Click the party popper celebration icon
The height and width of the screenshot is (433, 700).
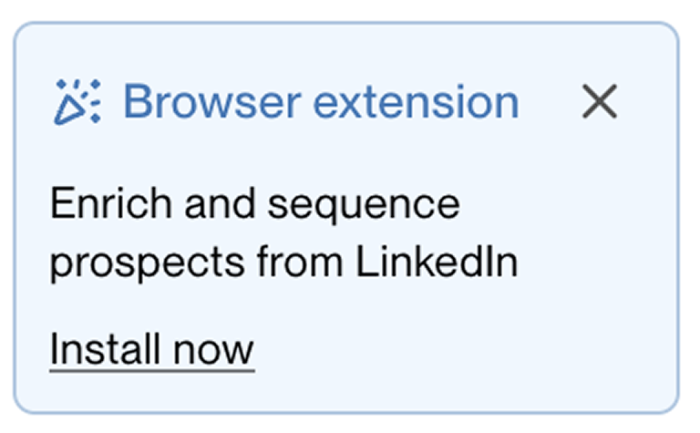point(77,102)
